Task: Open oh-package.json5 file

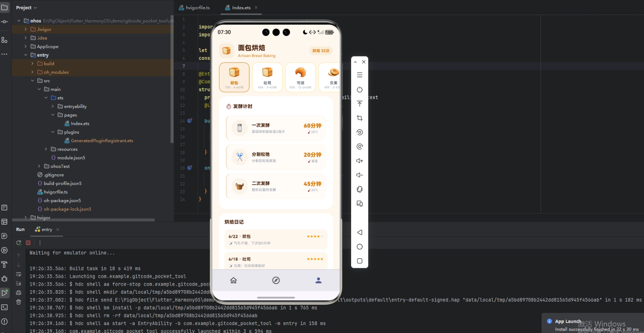Action: [59, 200]
